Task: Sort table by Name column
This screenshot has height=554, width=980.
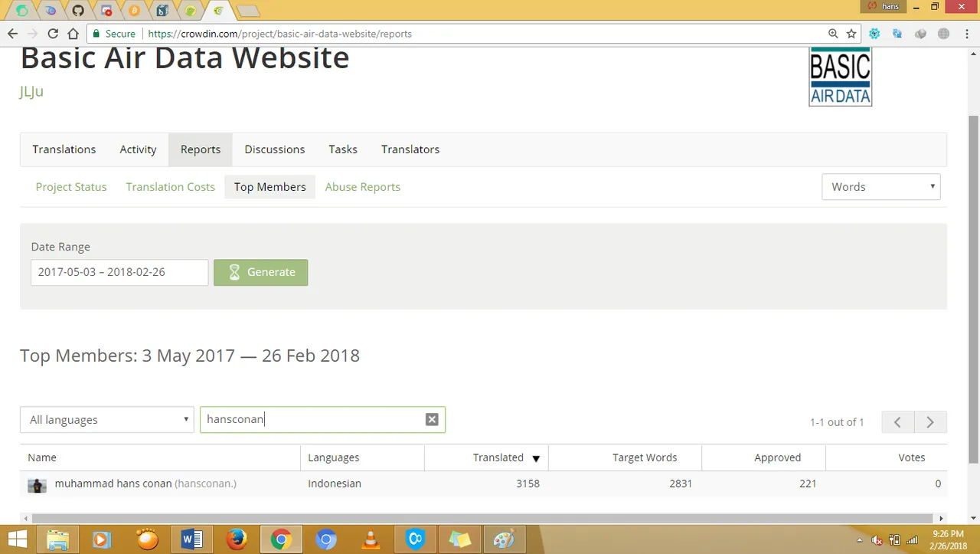Action: pos(160,457)
